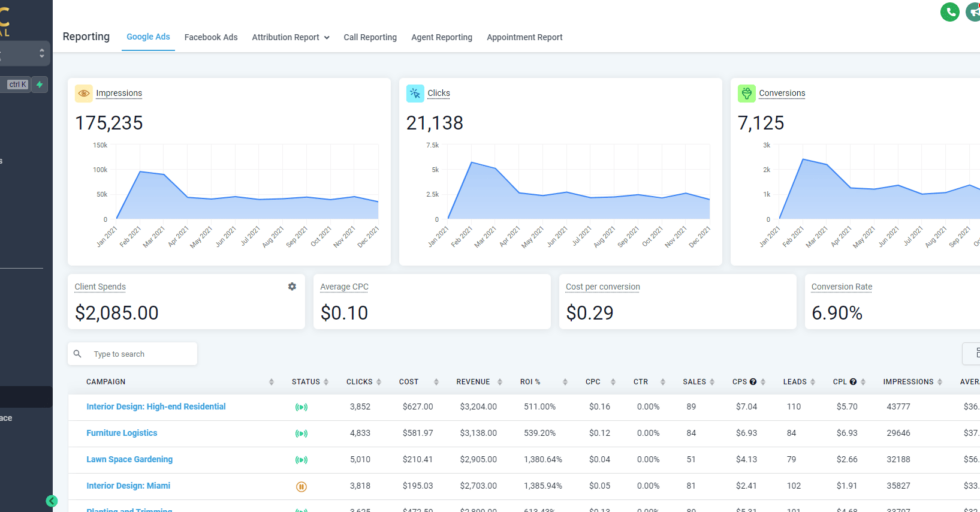This screenshot has height=512, width=980.
Task: Click CPS help question mark icon
Action: click(753, 382)
